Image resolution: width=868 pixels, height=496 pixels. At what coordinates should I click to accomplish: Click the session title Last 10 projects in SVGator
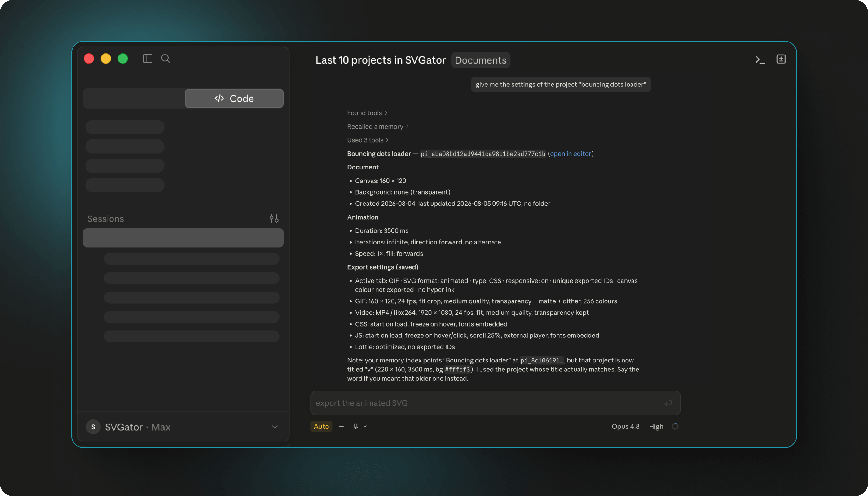click(x=381, y=60)
